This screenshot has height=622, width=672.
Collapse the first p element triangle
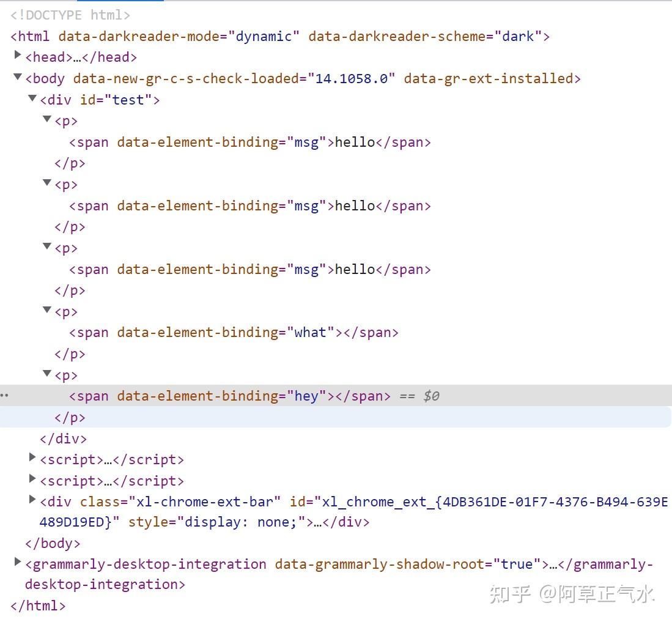(x=47, y=120)
